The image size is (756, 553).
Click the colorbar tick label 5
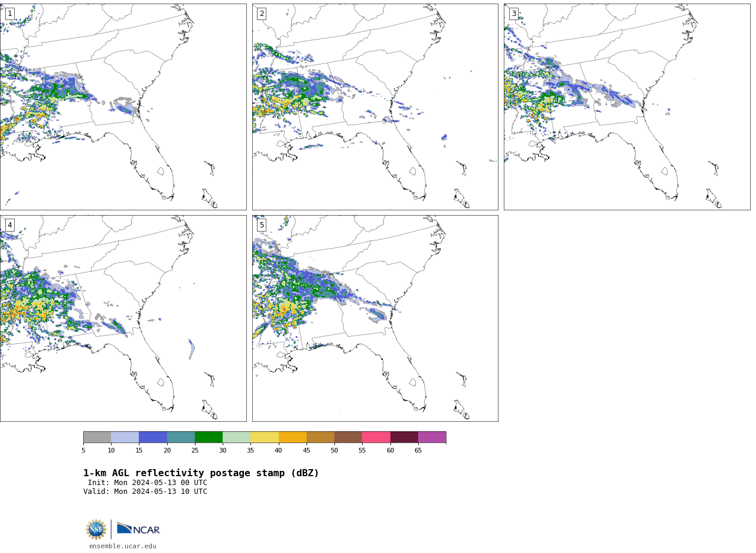click(x=83, y=450)
